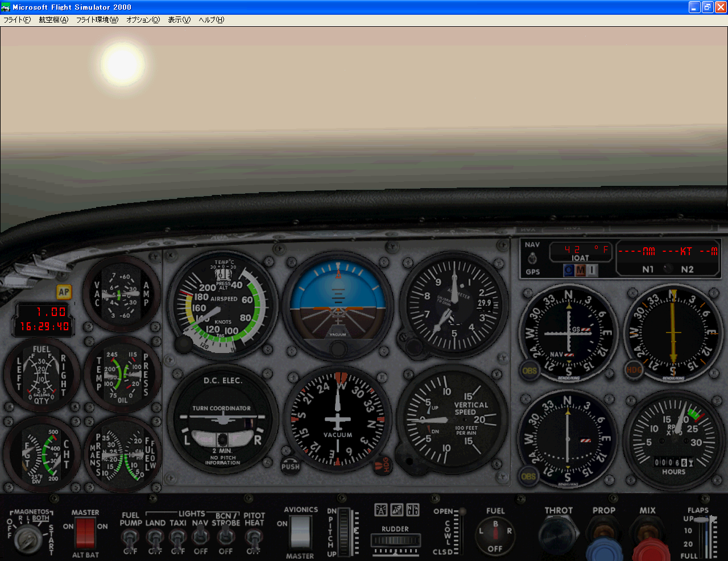Open the radio stack panel icon
Screen dimensions: 728x561
point(412,510)
